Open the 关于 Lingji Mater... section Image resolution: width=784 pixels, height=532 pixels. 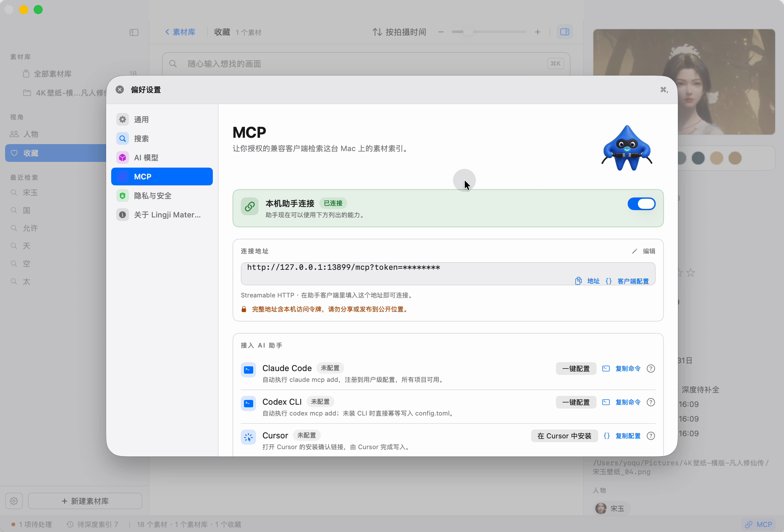162,215
